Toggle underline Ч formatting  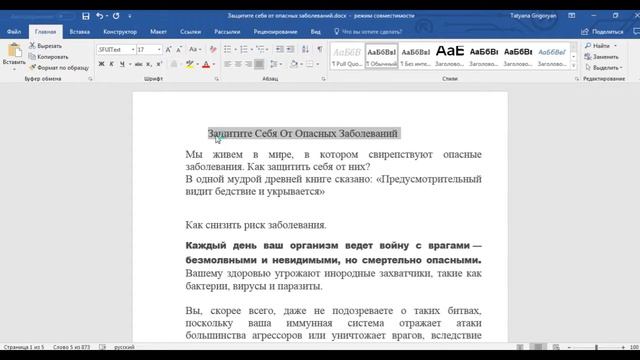click(x=122, y=64)
